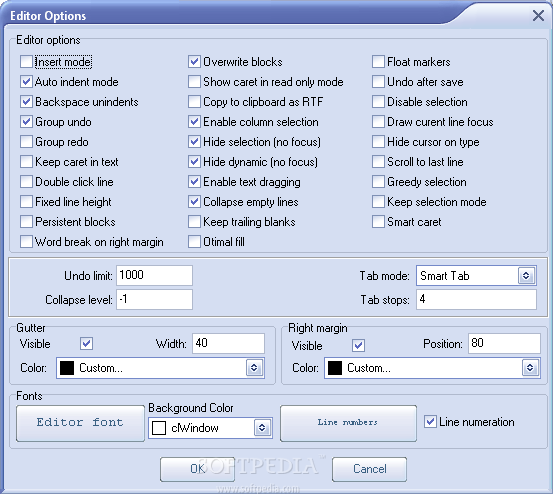Cancel the Editor Options dialog
This screenshot has width=553, height=494.
click(370, 469)
